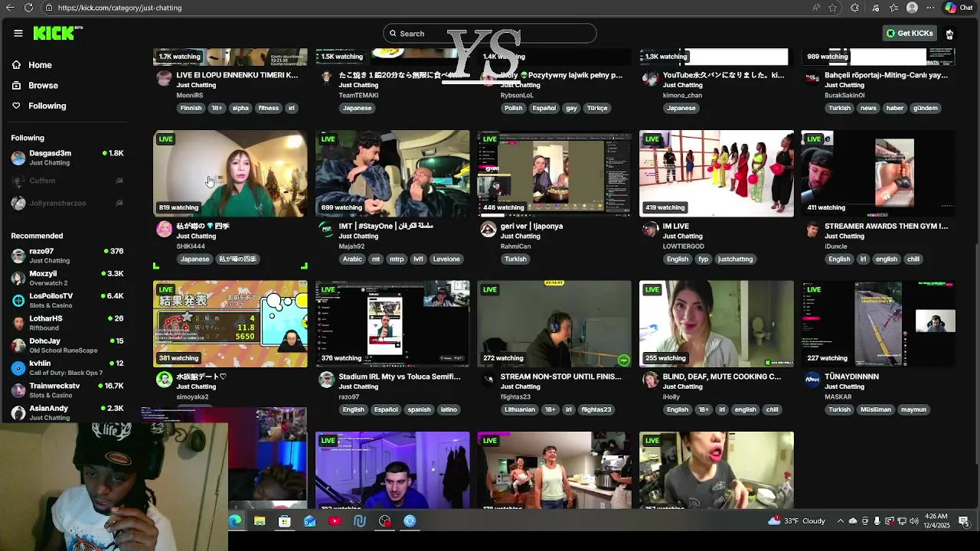Open 'STREAMER AWARDS THEN GYM' stream title
The image size is (980, 551).
(887, 227)
